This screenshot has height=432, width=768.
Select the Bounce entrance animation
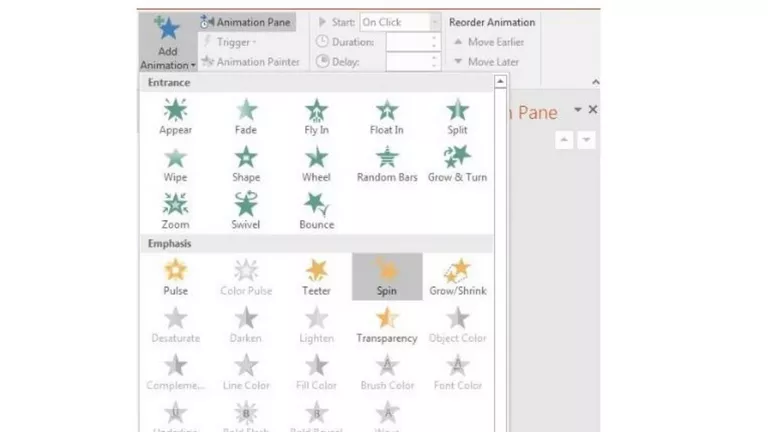click(x=316, y=211)
